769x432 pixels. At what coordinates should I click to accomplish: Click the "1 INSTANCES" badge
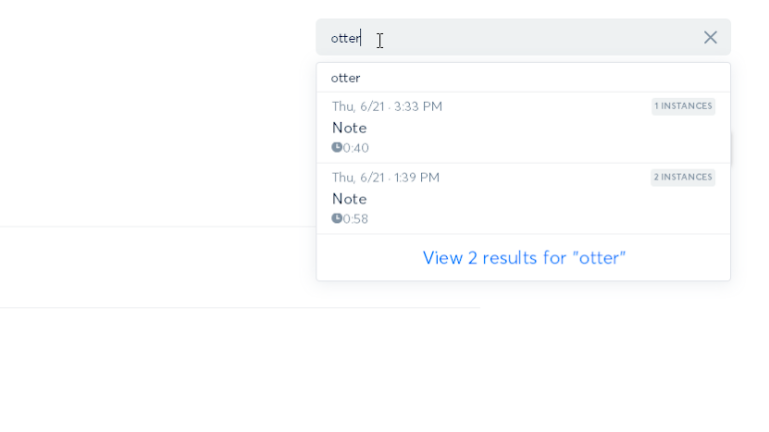click(683, 106)
